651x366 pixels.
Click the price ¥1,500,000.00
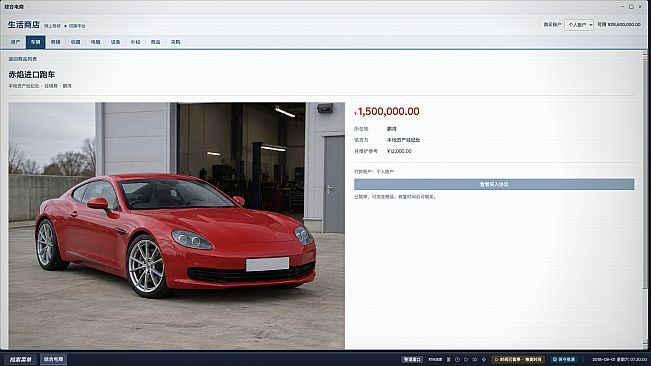tap(387, 111)
